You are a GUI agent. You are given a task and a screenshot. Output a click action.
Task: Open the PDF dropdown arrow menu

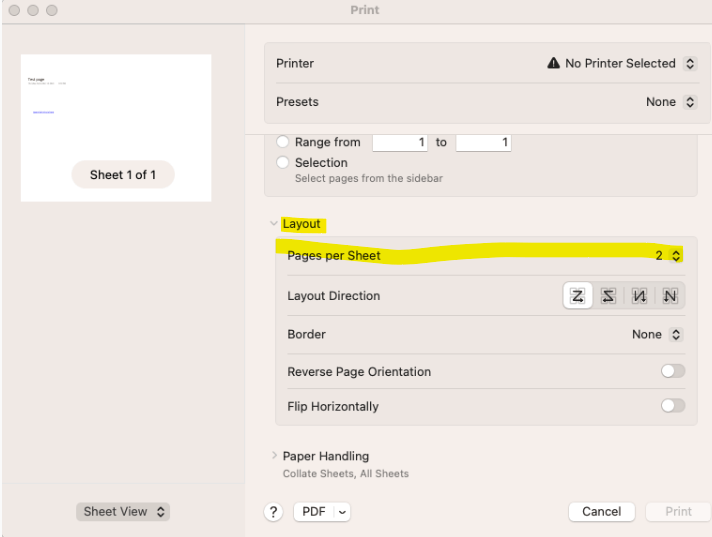tap(342, 512)
